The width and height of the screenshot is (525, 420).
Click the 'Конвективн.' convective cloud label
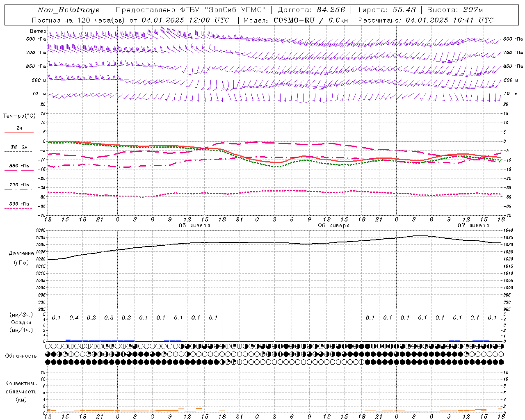(x=21, y=383)
